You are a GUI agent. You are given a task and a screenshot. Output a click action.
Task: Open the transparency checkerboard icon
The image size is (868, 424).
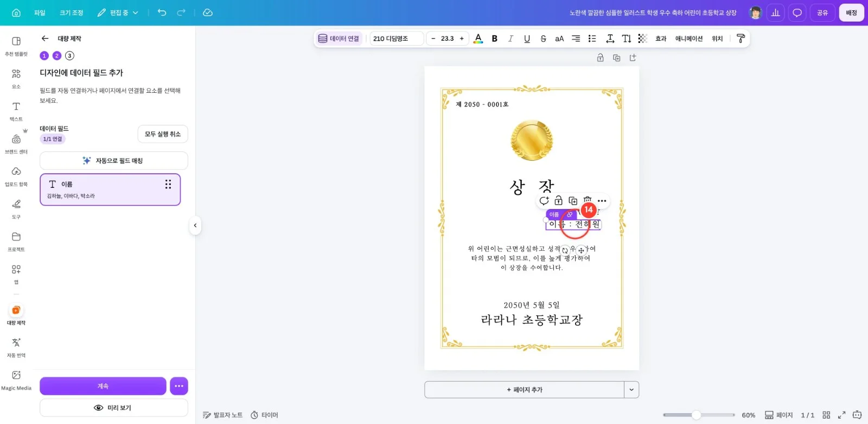(x=643, y=39)
